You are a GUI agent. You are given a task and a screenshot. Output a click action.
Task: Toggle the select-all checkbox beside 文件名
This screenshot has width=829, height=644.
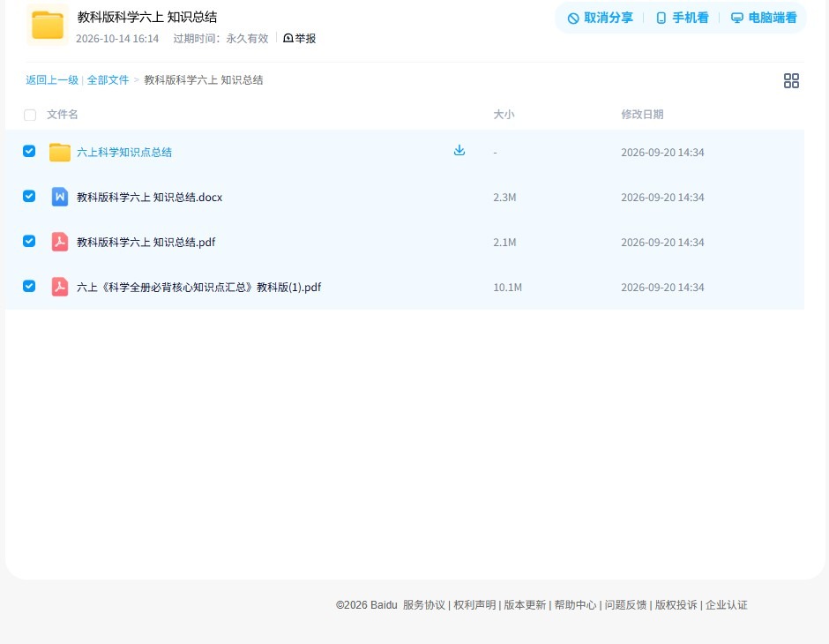[30, 115]
